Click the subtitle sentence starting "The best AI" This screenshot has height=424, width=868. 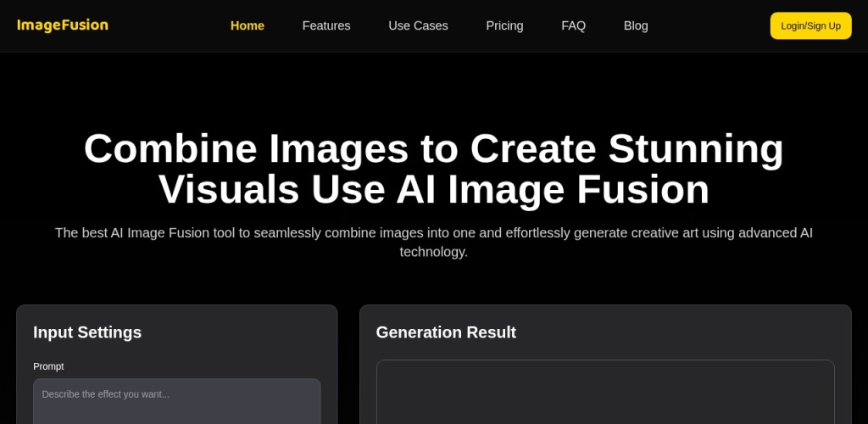(x=433, y=232)
